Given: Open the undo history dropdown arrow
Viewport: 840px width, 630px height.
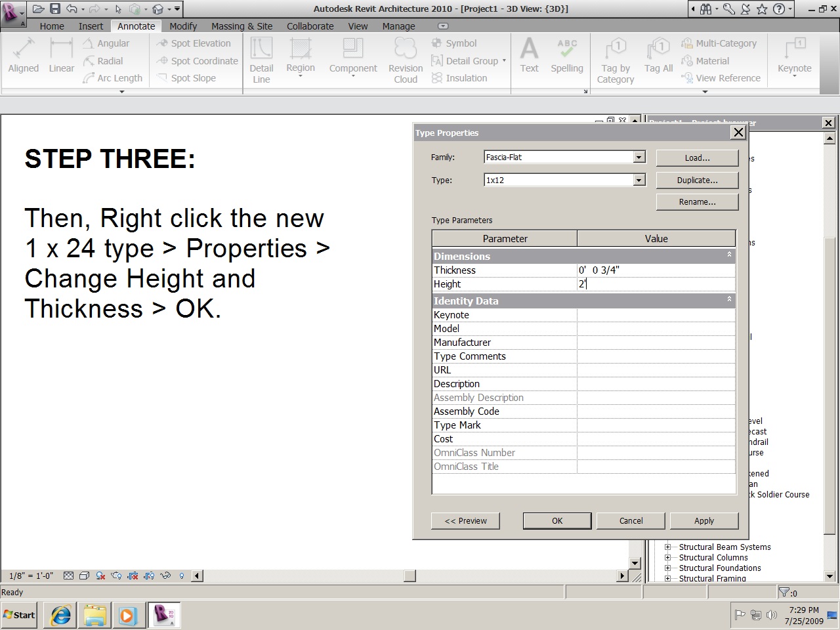Looking at the screenshot, I should coord(83,10).
